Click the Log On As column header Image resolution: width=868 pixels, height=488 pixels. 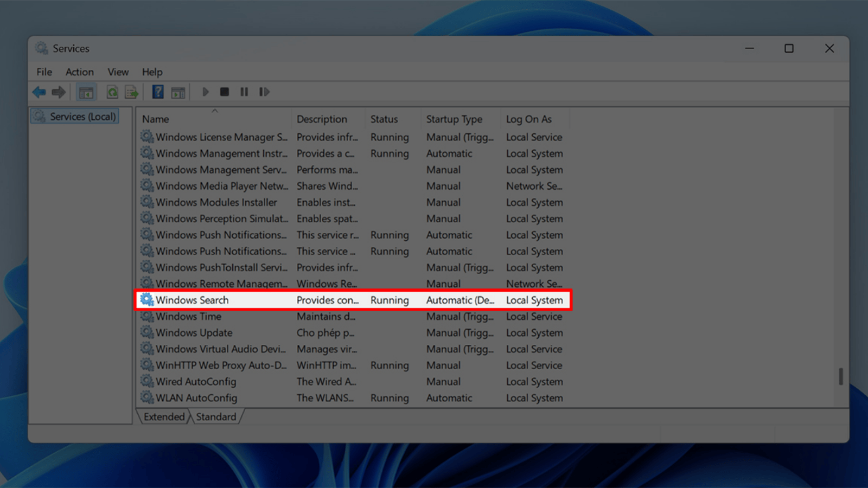tap(535, 119)
